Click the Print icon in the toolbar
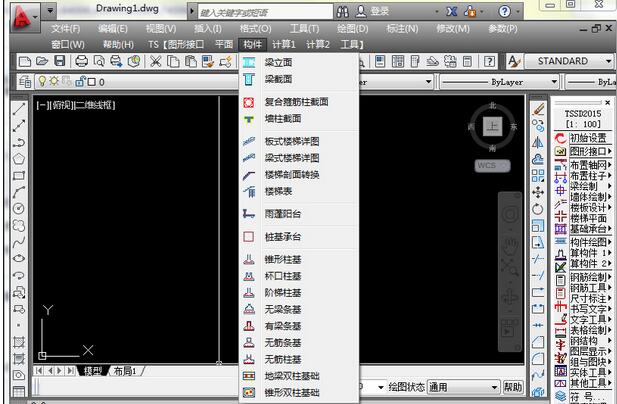The image size is (617, 404). point(81,61)
